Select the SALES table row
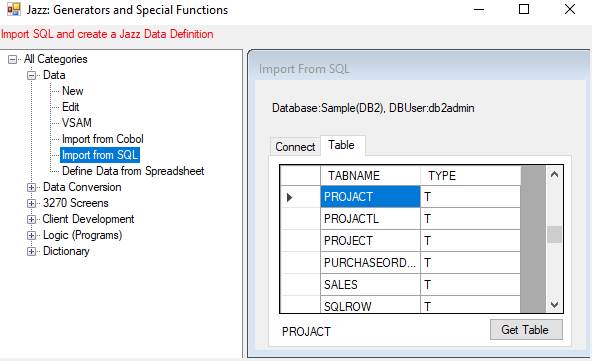 [x=401, y=284]
